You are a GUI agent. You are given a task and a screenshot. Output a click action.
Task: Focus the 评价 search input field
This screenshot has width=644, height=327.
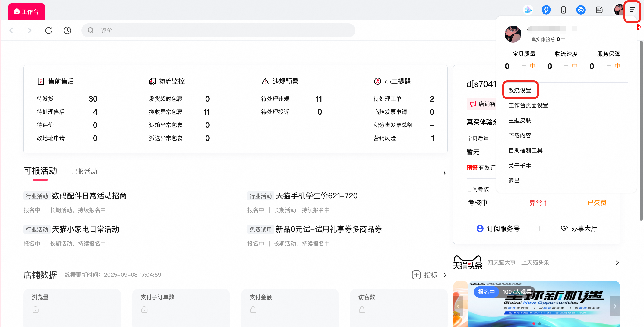[x=218, y=30]
